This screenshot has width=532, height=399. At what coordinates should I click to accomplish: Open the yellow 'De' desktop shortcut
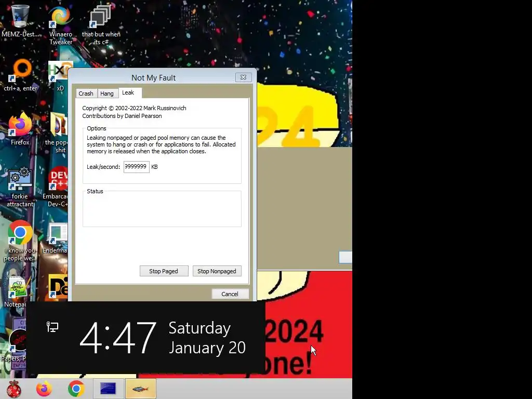pos(58,287)
